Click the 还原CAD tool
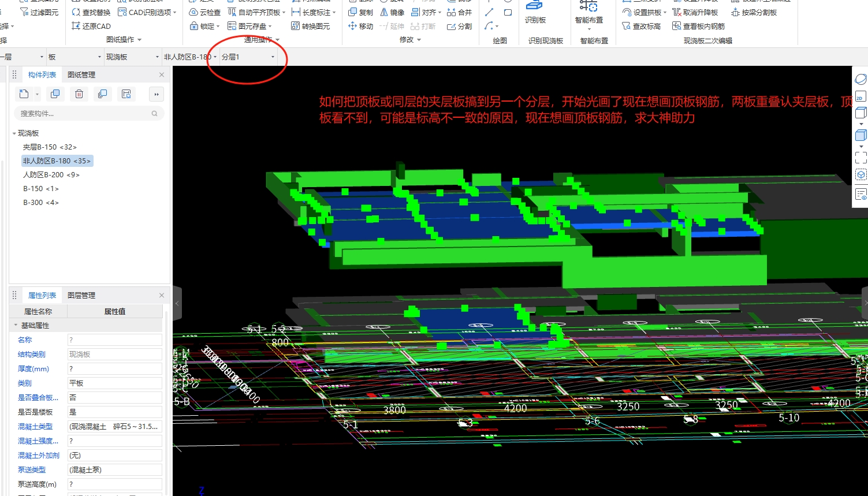 click(x=91, y=26)
